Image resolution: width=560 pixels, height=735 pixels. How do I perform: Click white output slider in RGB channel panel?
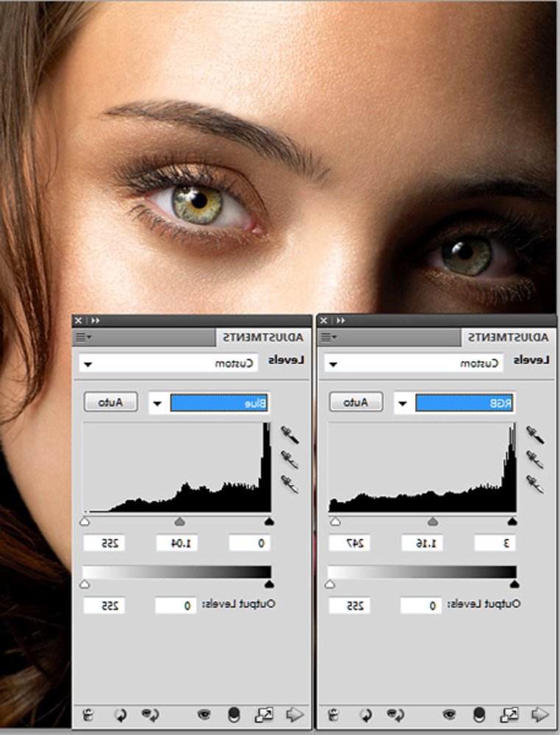coord(330,584)
